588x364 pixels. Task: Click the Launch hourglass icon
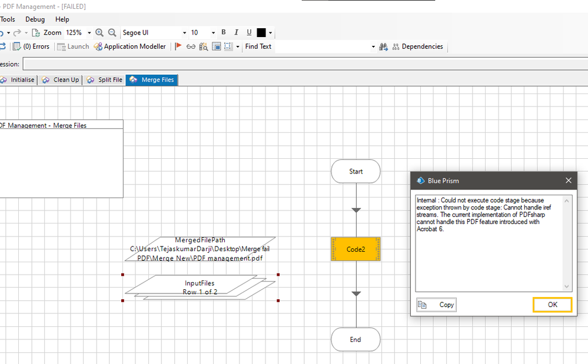click(61, 47)
